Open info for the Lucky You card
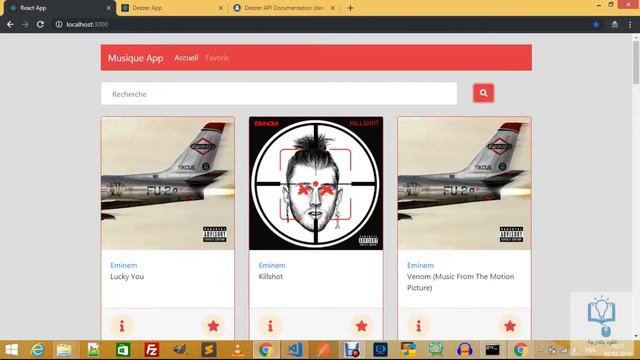 coord(122,326)
